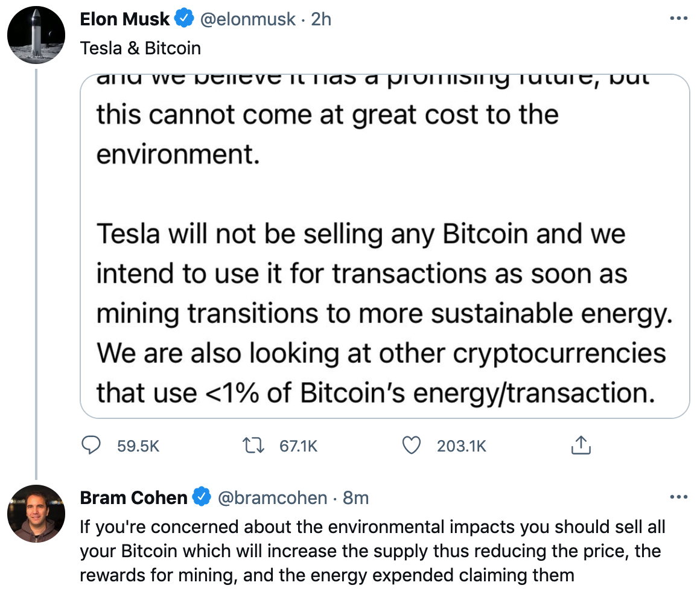
Task: Click the reply icon under Elon Musk's tweet
Action: (91, 445)
